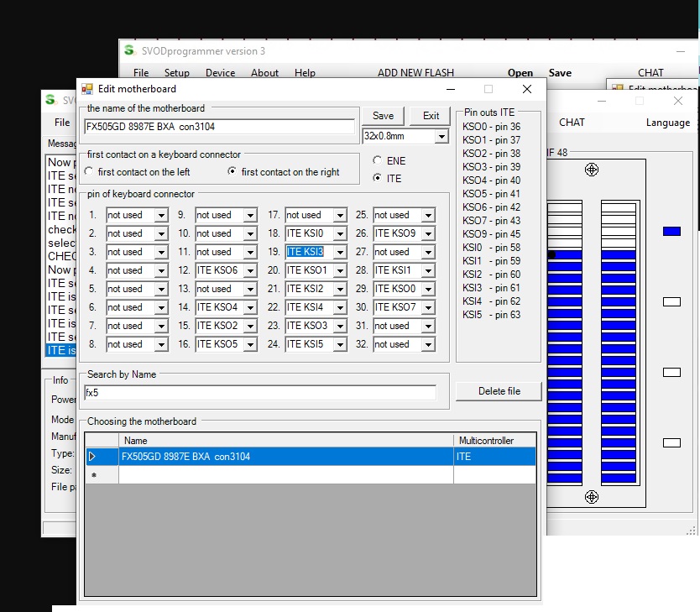Click the blue indicator right of the socket
Viewport: 700px width, 612px height.
tap(671, 231)
